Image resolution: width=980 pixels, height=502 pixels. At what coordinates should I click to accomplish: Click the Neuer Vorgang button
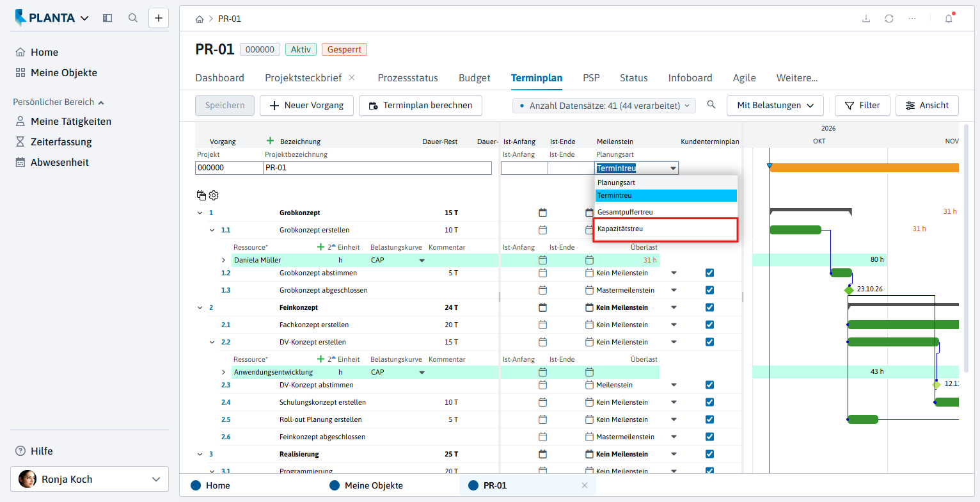click(x=306, y=105)
